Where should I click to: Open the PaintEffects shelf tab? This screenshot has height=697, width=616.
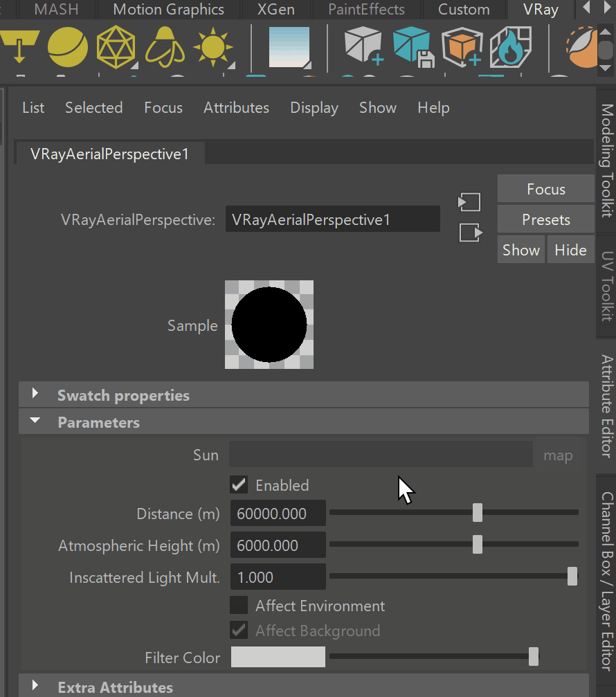pos(367,9)
